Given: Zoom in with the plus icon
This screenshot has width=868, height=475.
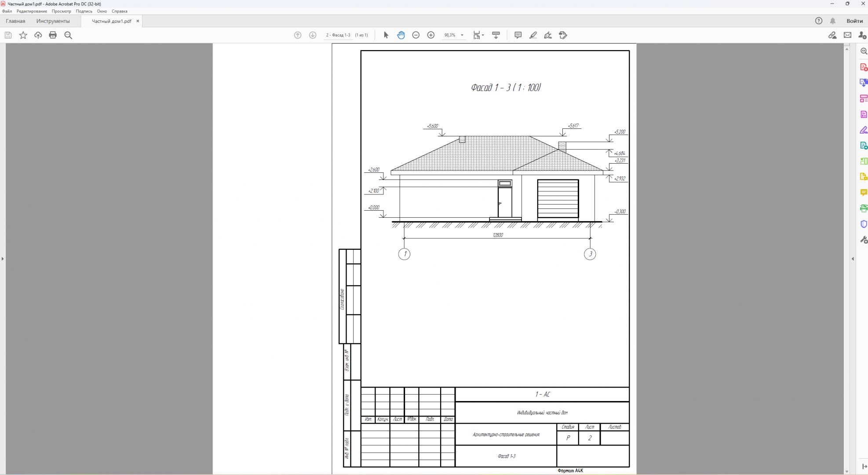Looking at the screenshot, I should (x=431, y=35).
